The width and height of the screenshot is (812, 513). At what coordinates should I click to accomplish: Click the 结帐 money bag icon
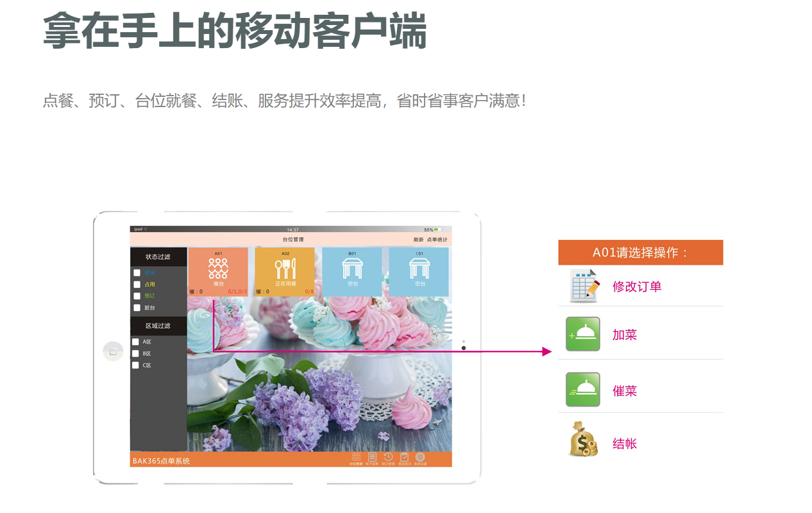[582, 440]
